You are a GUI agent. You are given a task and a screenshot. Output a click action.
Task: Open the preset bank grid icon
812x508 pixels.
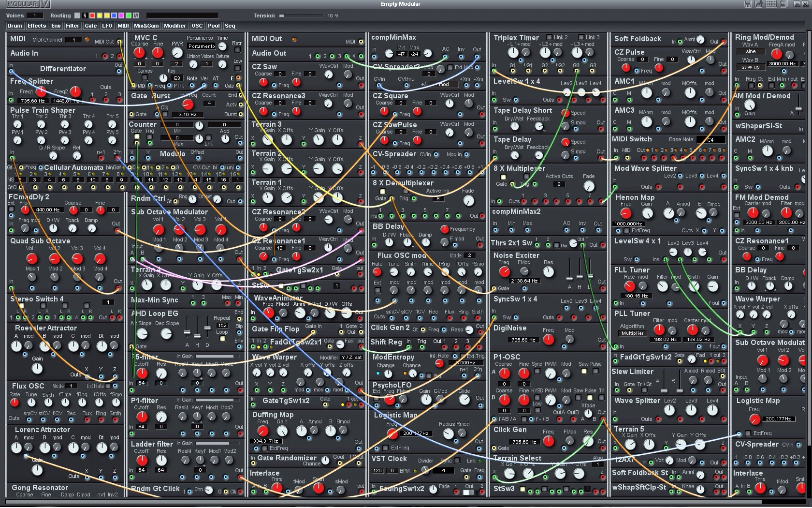771,4
